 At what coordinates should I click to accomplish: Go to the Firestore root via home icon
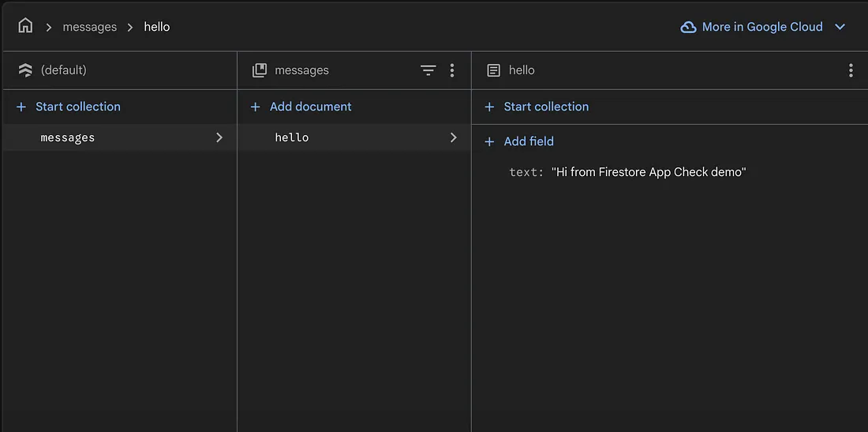25,26
